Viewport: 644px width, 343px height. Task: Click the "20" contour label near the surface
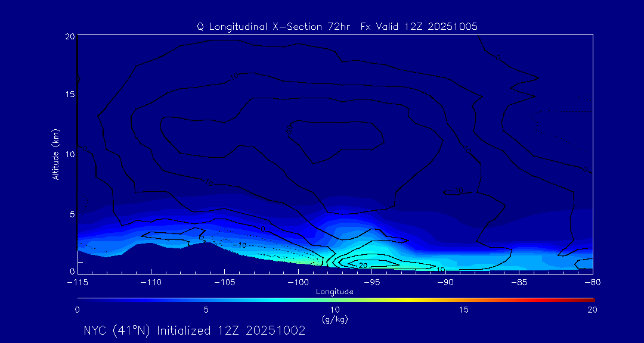pyautogui.click(x=363, y=265)
